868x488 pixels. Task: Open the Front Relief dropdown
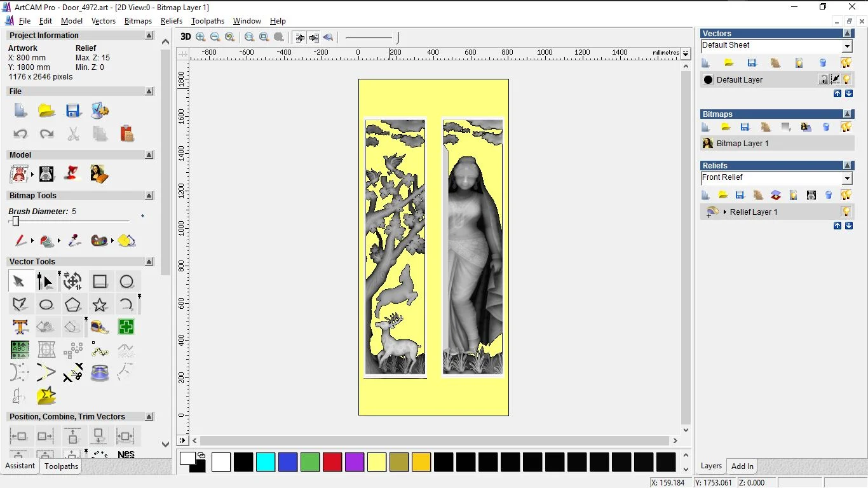(x=847, y=179)
